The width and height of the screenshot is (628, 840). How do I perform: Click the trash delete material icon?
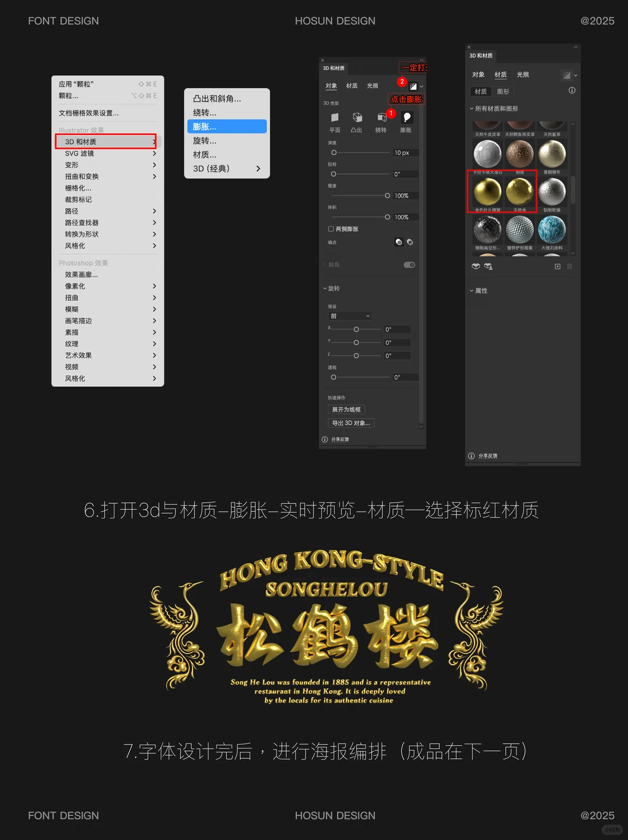[x=570, y=266]
